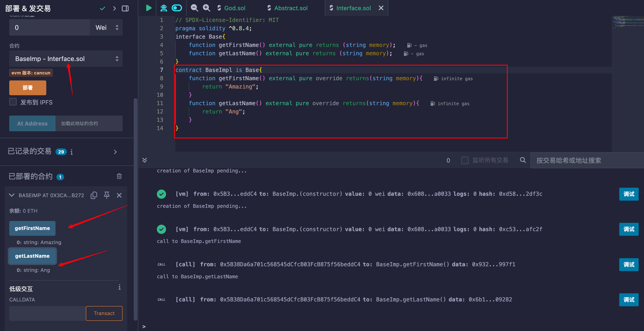
Task: Click the info icon beside recorded transactions
Action: (71, 152)
